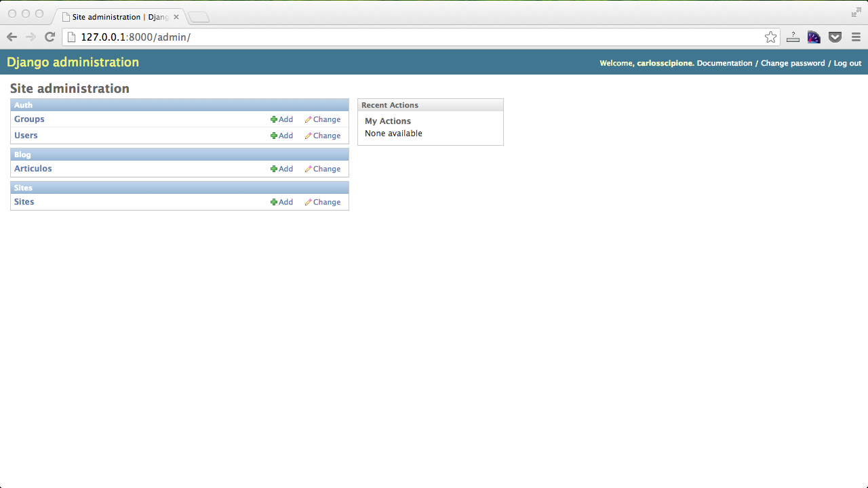The height and width of the screenshot is (488, 868).
Task: Go back with the browser back arrow
Action: click(x=12, y=37)
